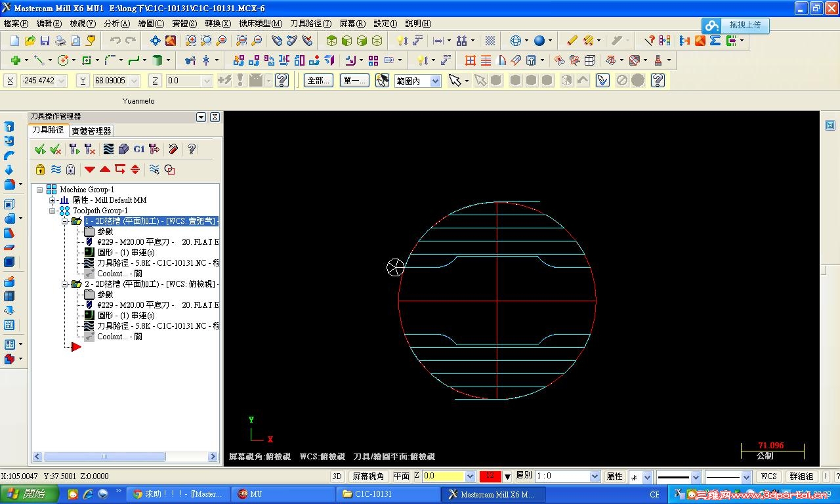This screenshot has height=504, width=840.
Task: Click the toolpath operations help question icon
Action: [192, 150]
